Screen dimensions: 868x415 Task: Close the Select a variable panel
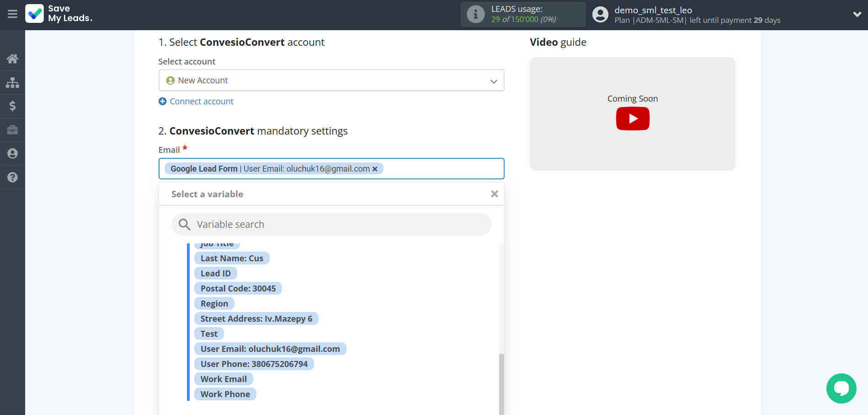(x=494, y=194)
